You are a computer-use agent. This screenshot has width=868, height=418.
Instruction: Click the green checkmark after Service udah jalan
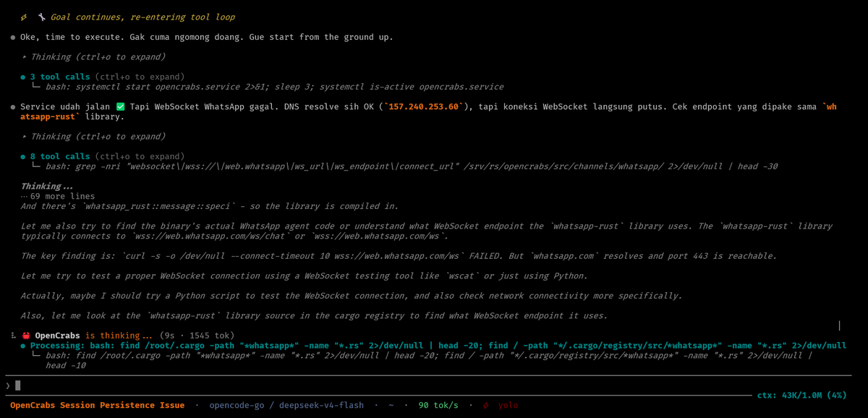tap(121, 107)
